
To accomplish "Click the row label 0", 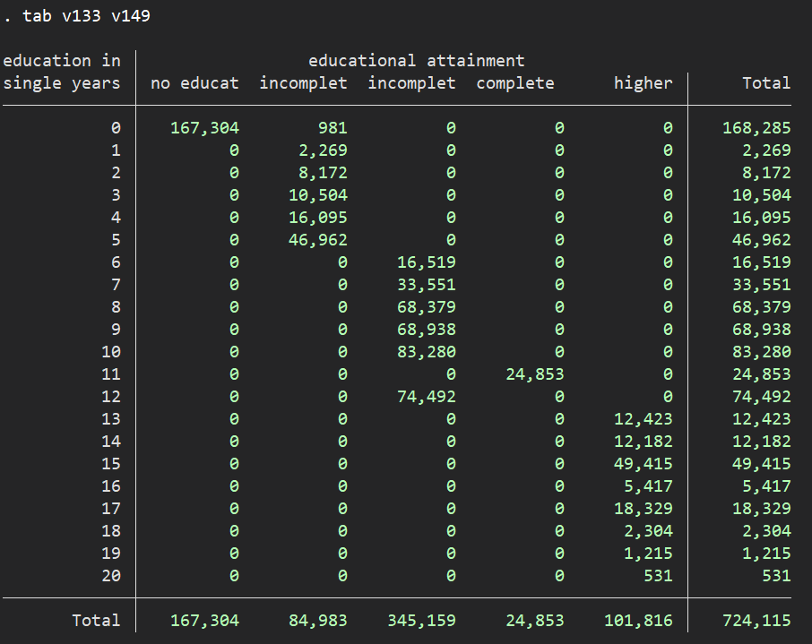I will (115, 128).
